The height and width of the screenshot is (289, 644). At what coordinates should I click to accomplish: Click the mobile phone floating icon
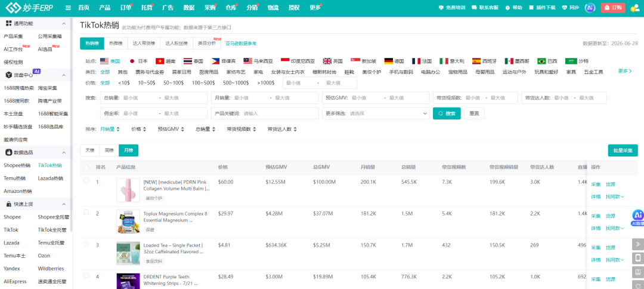point(638,258)
